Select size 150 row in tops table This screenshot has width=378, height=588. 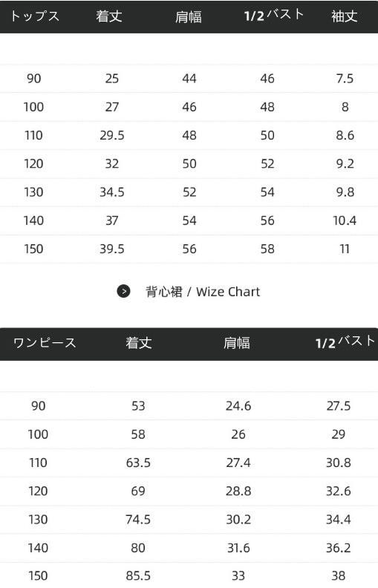(189, 249)
